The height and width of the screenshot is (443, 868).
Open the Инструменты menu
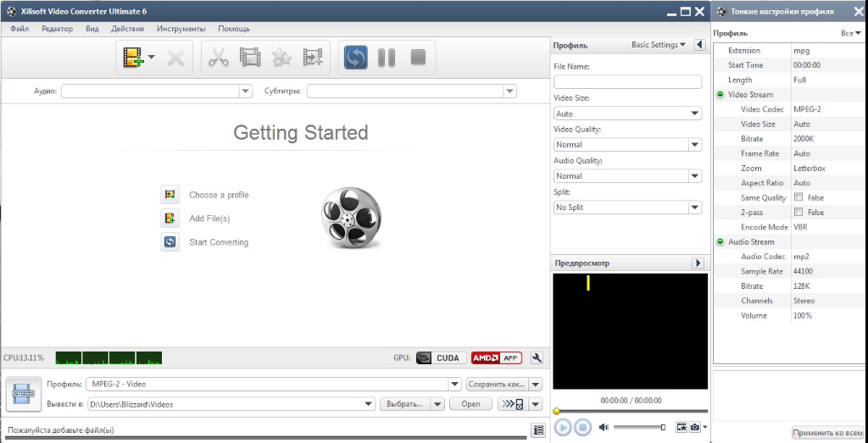coord(181,29)
